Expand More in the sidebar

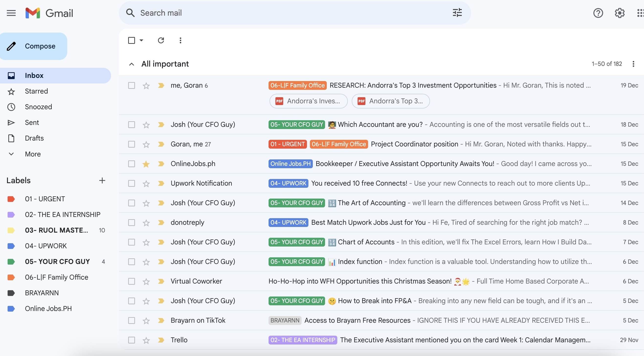(33, 154)
